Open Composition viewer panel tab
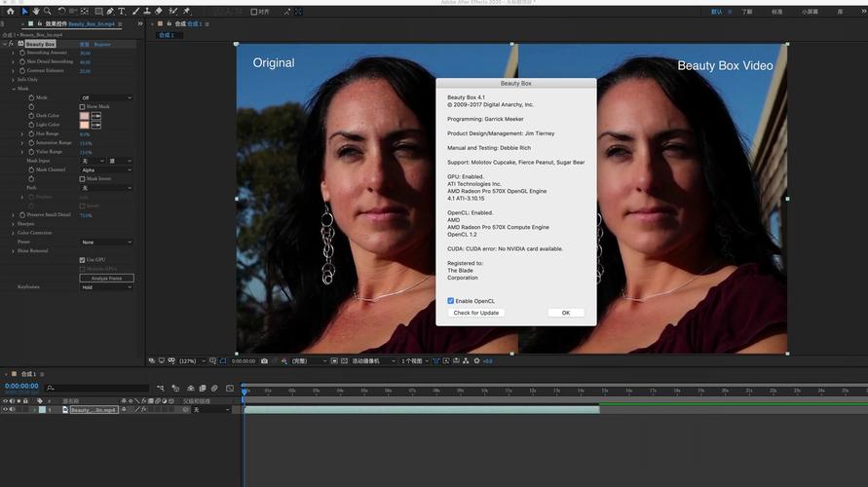 188,23
